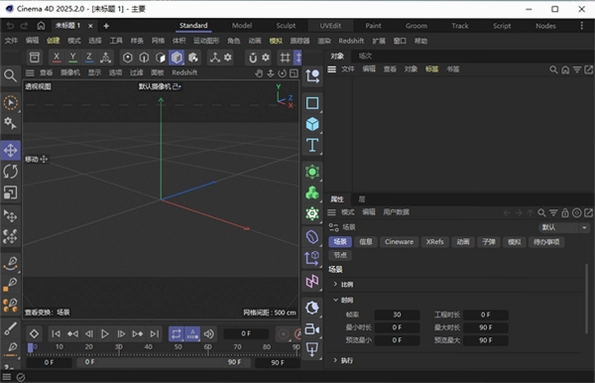The width and height of the screenshot is (595, 383).
Task: Open the 场次 tab beside 对象
Action: coord(365,56)
